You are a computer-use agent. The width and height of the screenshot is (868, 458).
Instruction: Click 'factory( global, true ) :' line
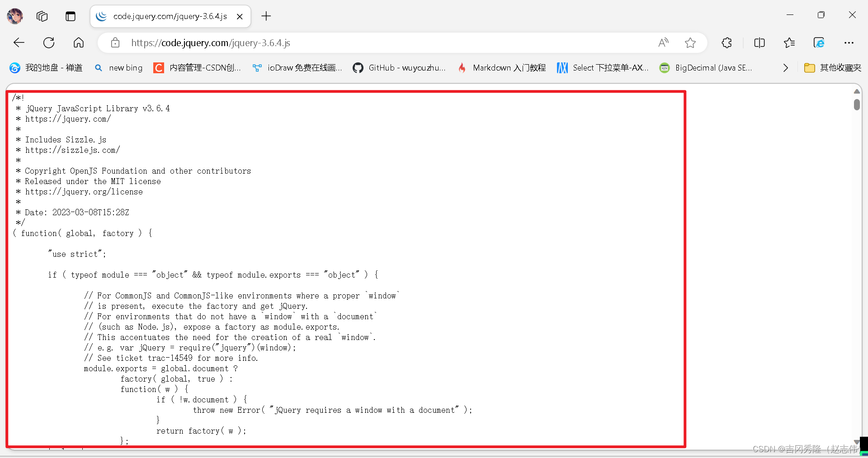pyautogui.click(x=176, y=379)
